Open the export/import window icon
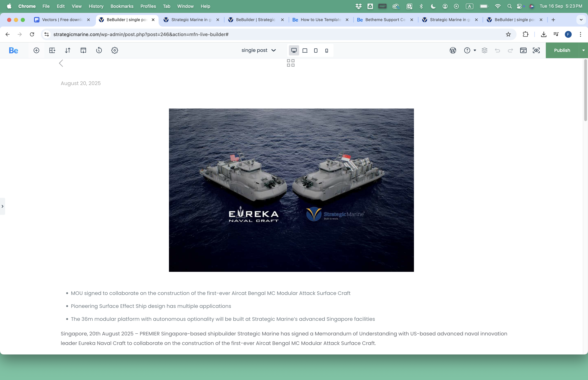This screenshot has height=380, width=588. [523, 50]
